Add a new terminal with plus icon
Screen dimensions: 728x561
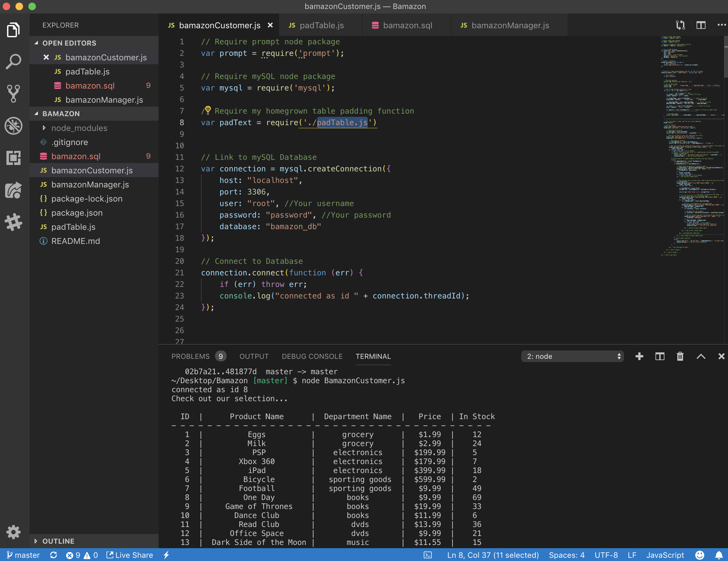click(639, 356)
